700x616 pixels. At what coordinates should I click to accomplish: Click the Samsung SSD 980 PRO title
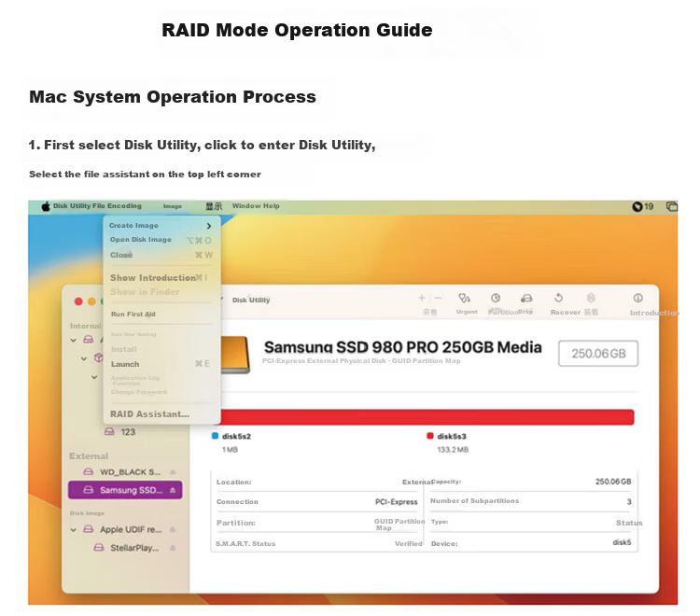pyautogui.click(x=402, y=347)
